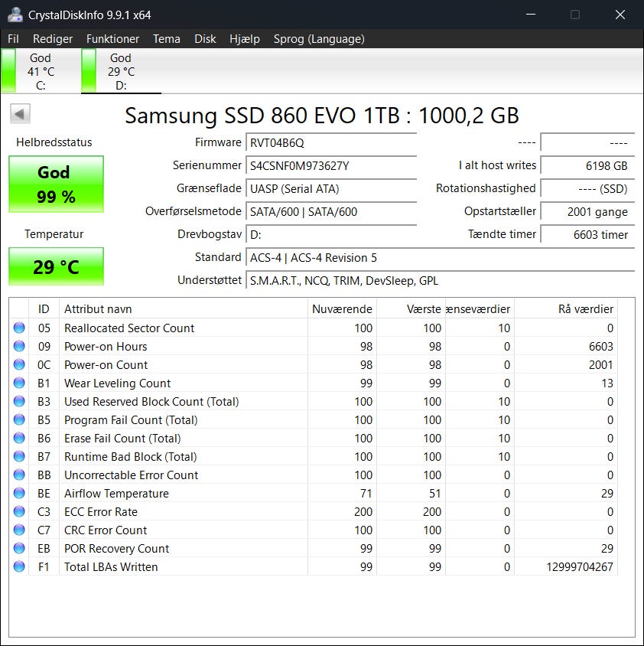Click status orb for Power-on Count

pos(19,364)
